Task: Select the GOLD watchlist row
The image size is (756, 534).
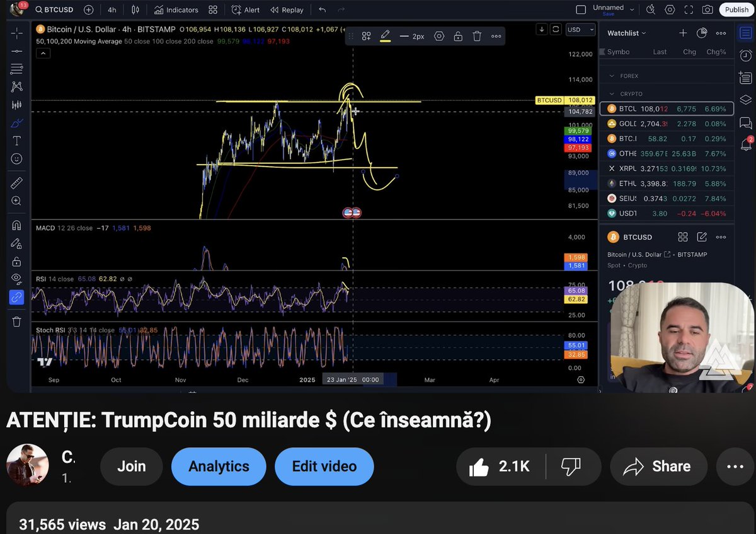Action: 667,124
